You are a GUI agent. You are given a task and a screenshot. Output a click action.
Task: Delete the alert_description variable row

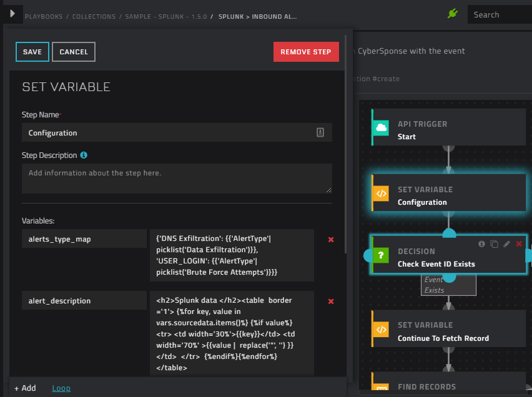(331, 301)
